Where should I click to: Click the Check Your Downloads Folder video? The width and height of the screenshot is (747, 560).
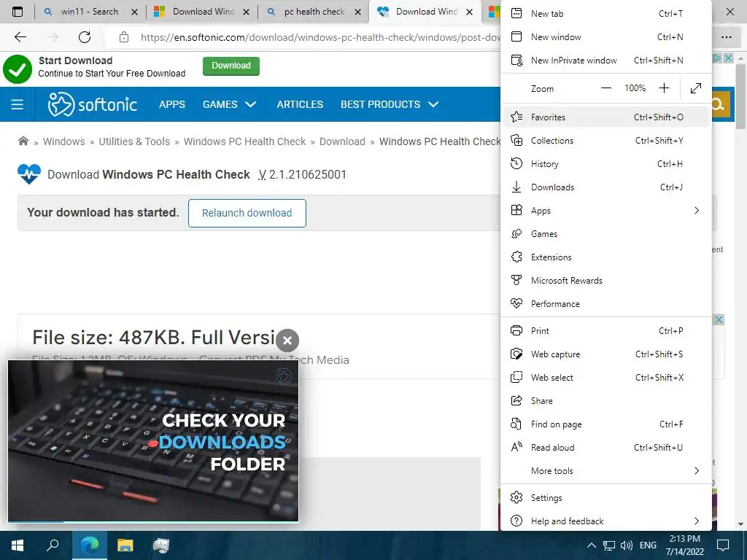click(x=153, y=441)
